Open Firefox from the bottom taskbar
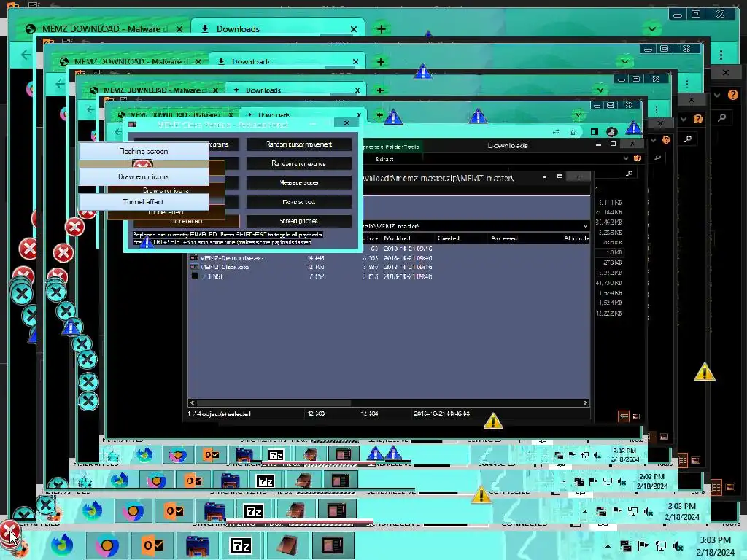 63,545
